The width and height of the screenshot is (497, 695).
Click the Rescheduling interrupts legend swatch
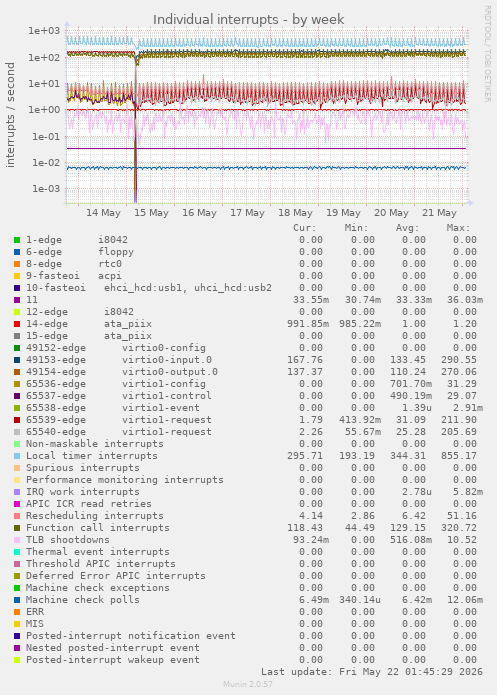tap(17, 516)
